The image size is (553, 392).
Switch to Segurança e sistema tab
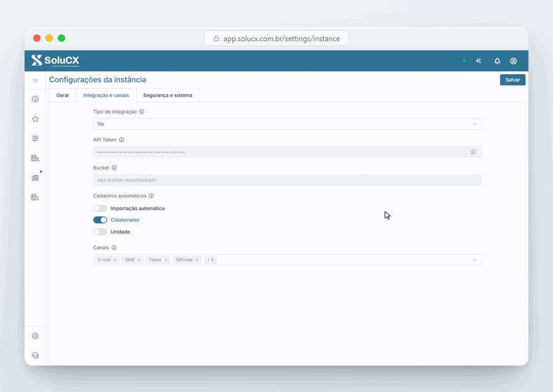pos(168,95)
